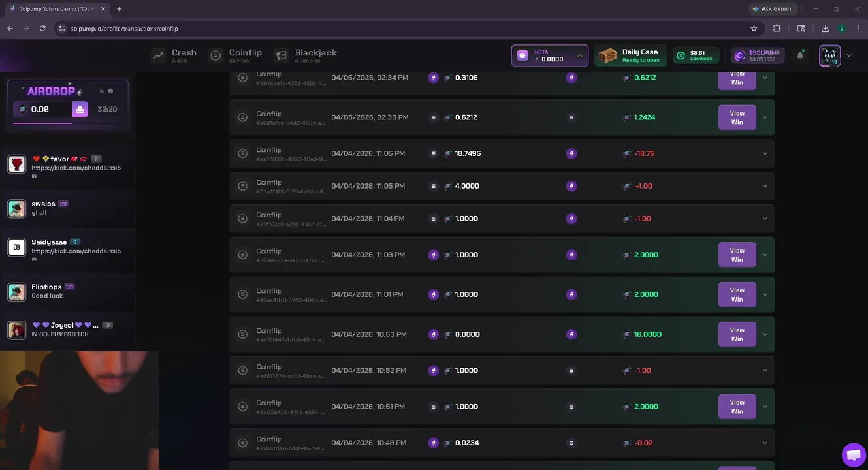Open the browser extensions puzzle icon
Screen dimensions: 868x470
777,29
